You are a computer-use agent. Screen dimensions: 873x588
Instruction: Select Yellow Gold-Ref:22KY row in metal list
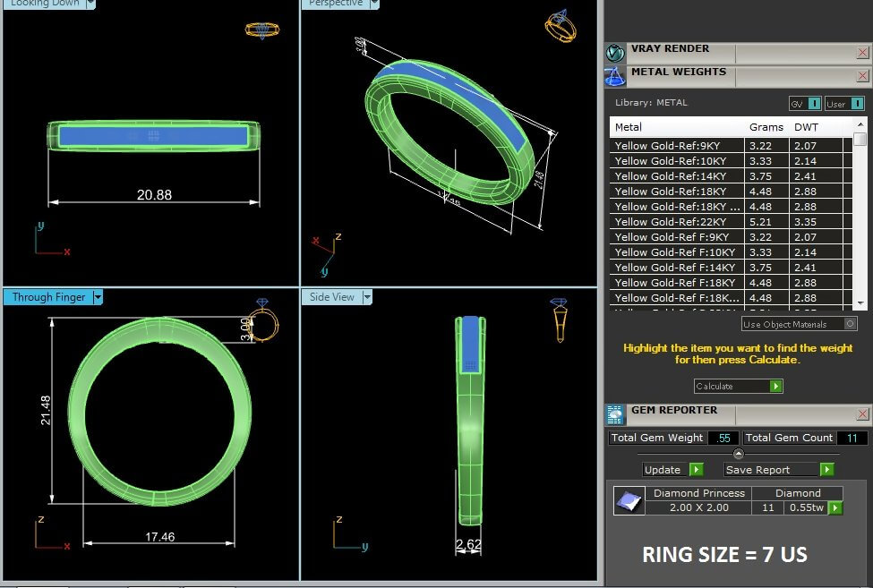pyautogui.click(x=680, y=222)
